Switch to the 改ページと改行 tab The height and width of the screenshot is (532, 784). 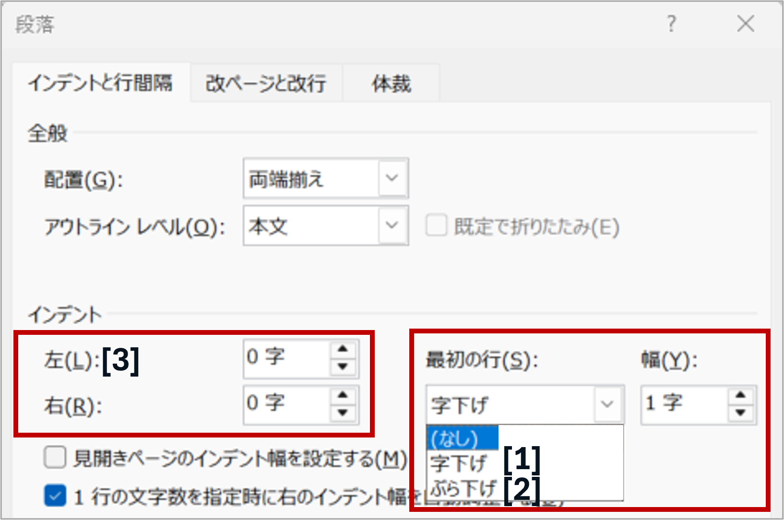click(x=266, y=83)
